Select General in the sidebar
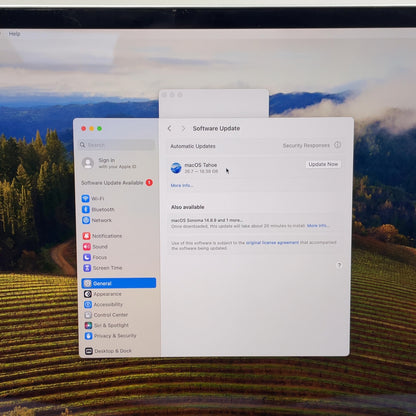 (119, 283)
